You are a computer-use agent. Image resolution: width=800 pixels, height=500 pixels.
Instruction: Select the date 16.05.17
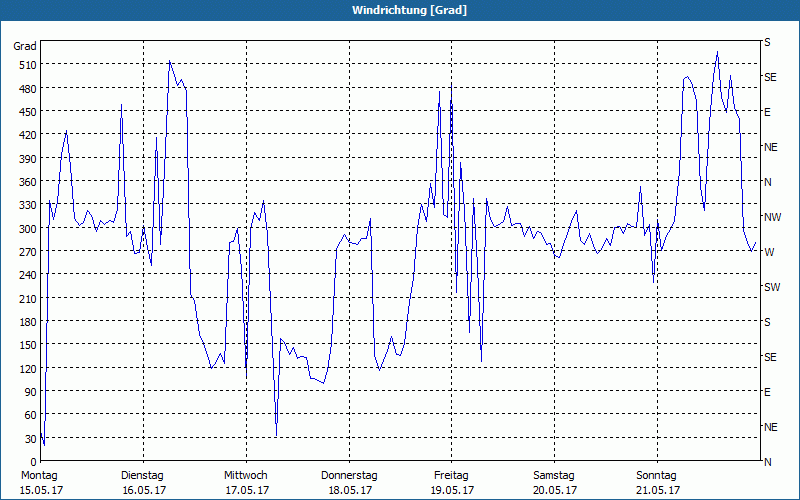144,490
